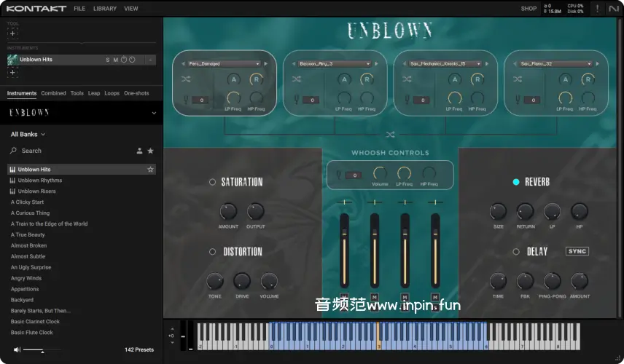
Task: Shuffle the Sax_Mechanics_Knocks slot
Action: tap(407, 79)
